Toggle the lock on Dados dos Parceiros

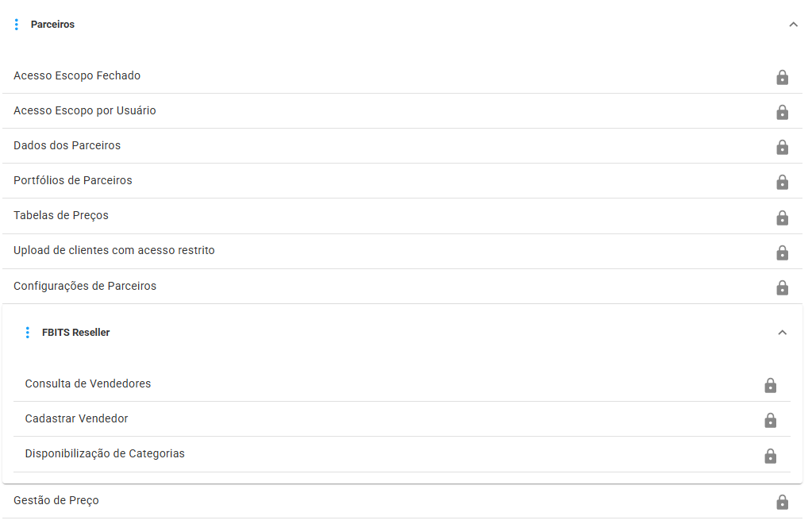[782, 147]
